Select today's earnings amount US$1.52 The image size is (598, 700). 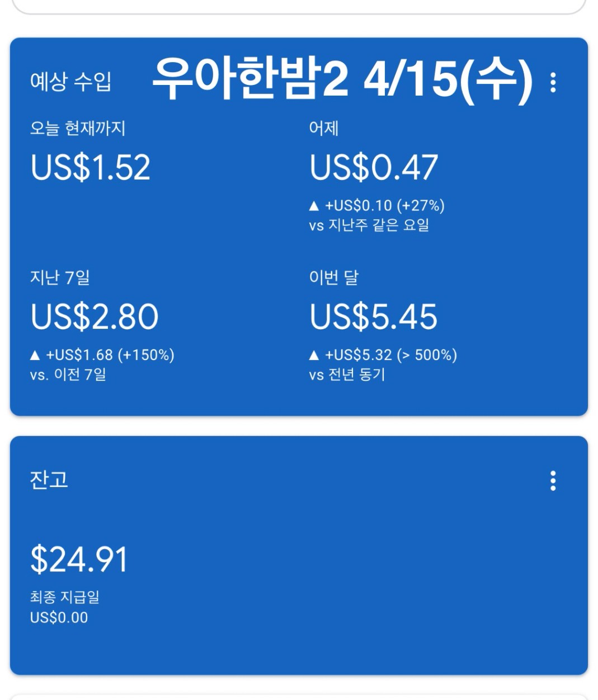(91, 167)
